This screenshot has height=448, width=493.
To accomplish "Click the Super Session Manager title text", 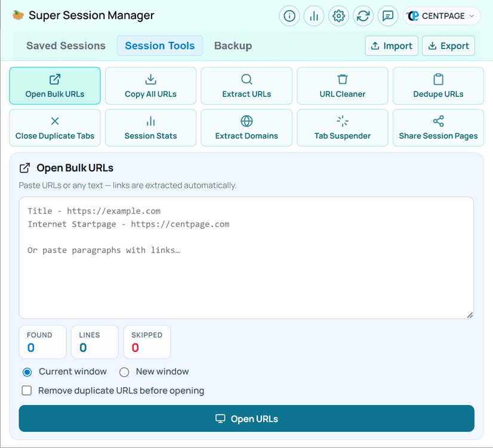I will click(x=91, y=15).
